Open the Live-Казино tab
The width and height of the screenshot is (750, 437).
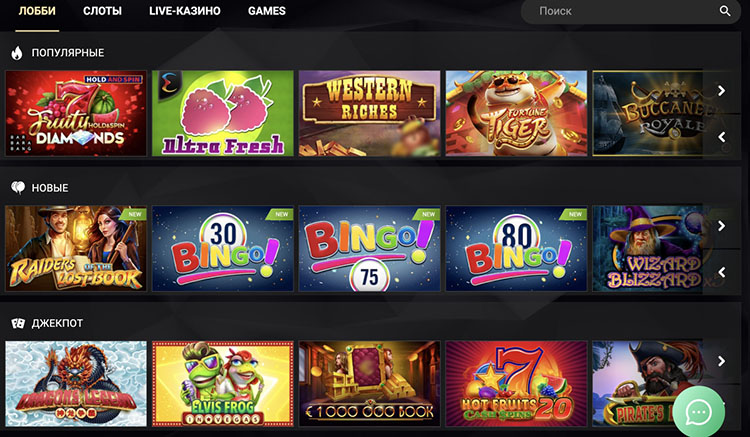coord(185,11)
